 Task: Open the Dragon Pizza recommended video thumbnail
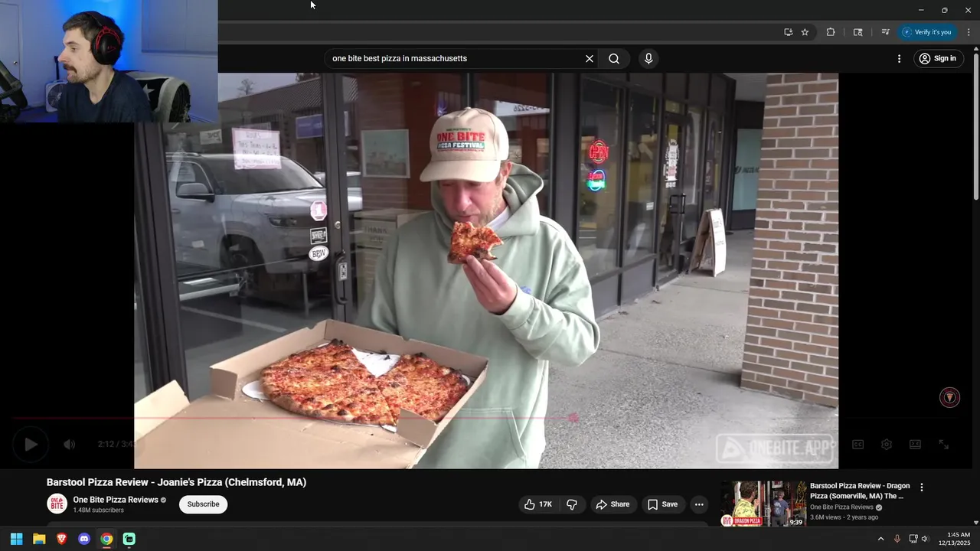tap(763, 504)
